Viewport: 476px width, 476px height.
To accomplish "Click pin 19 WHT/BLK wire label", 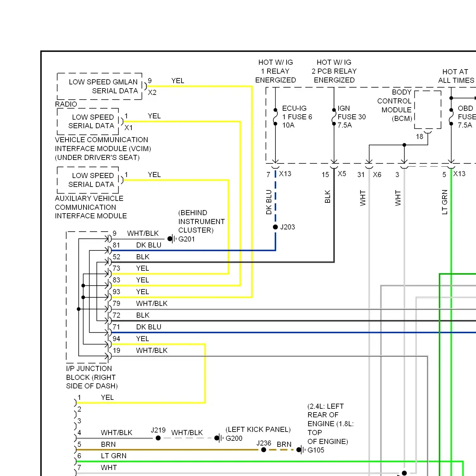I will point(152,350).
